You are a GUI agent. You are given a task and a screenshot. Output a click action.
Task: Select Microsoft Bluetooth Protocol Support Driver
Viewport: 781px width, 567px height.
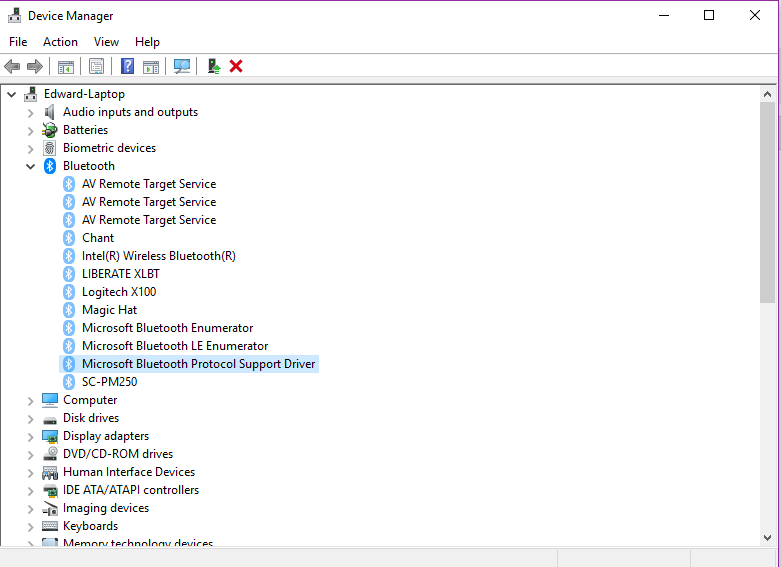199,364
